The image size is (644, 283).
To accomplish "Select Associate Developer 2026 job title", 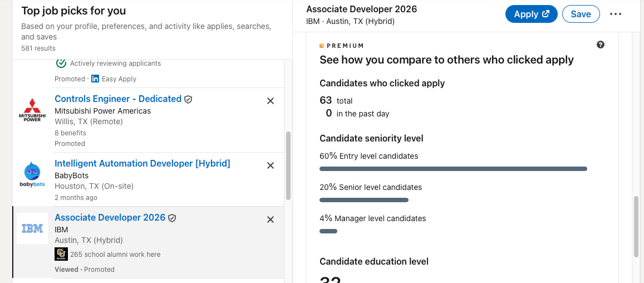I will coord(110,218).
